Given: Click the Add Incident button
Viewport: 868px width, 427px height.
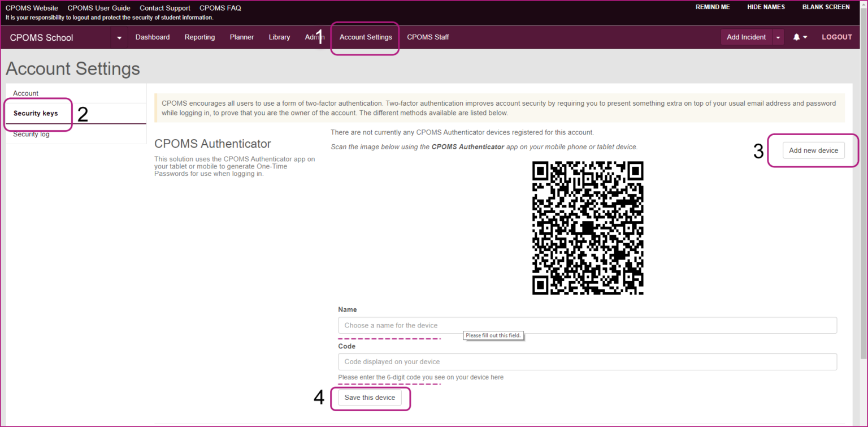Looking at the screenshot, I should coord(746,37).
